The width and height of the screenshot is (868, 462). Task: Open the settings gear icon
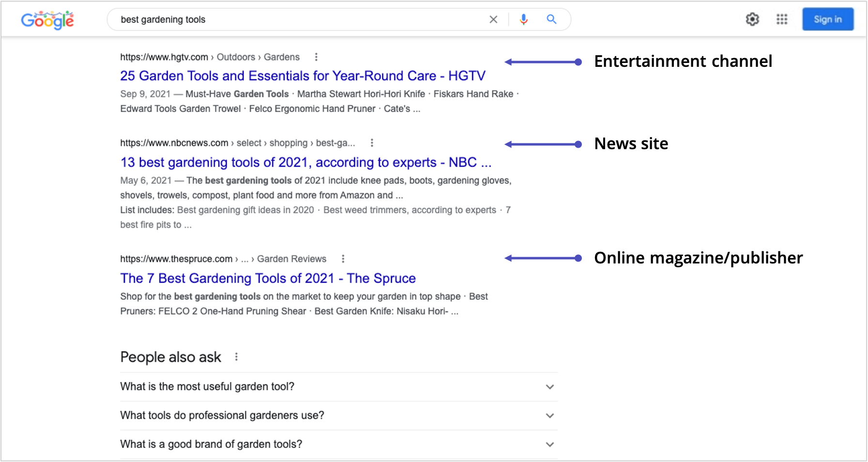click(752, 19)
